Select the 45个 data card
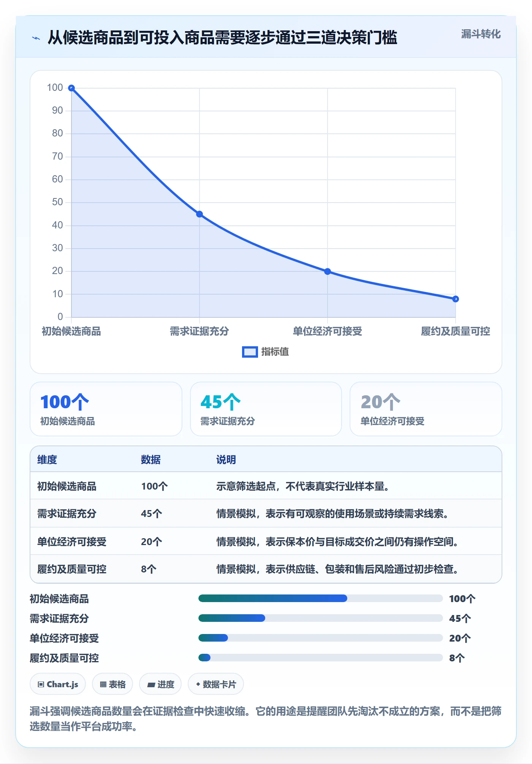 coord(266,409)
